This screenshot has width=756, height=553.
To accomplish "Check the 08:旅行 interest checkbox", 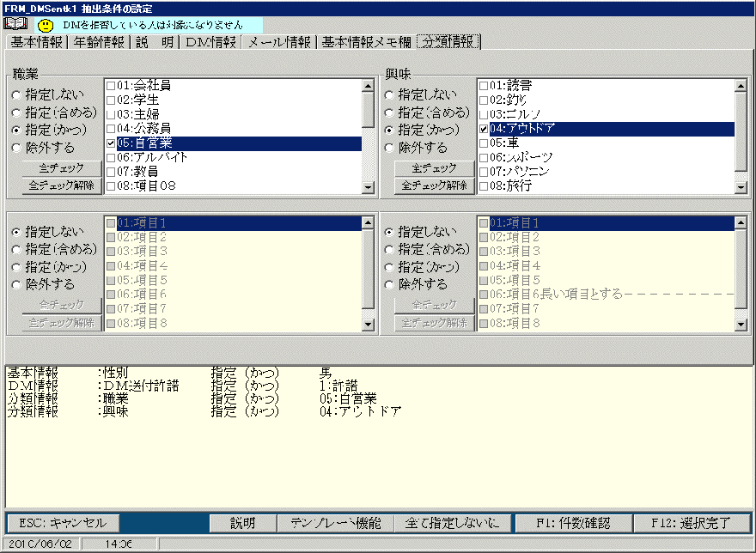I will (x=484, y=186).
